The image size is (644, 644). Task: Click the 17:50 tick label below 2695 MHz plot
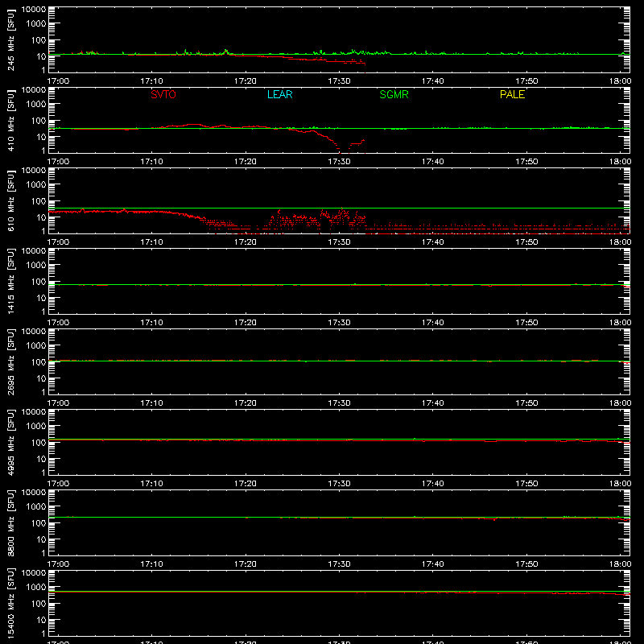point(526,403)
